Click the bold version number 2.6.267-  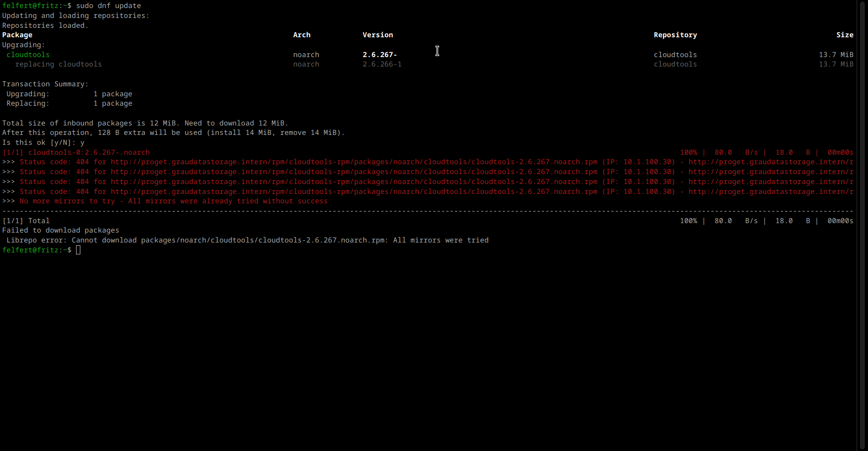[x=380, y=55]
